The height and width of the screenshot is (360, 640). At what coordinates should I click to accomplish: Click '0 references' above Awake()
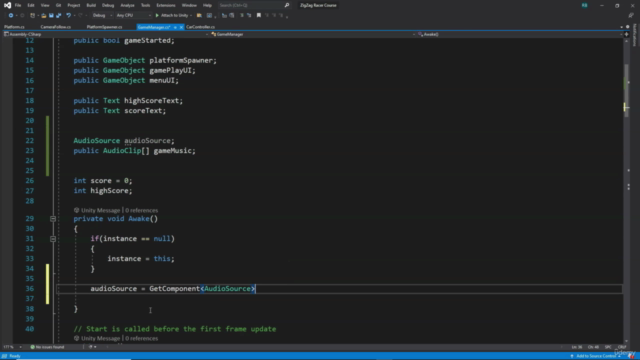pyautogui.click(x=142, y=210)
